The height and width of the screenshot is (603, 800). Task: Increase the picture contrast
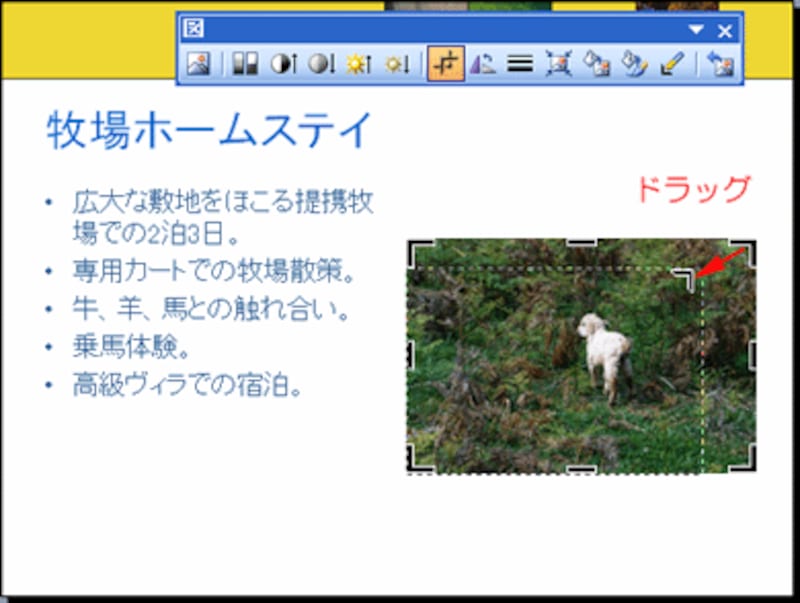pos(281,63)
